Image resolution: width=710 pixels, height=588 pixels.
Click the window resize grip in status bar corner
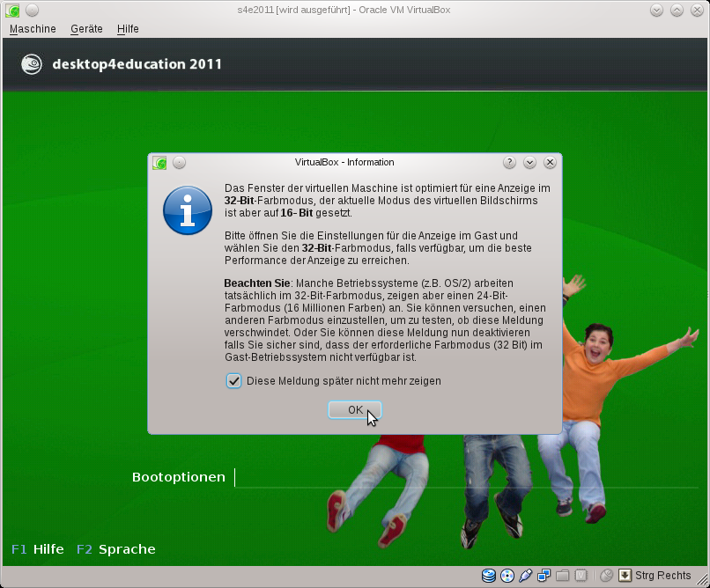[x=702, y=580]
